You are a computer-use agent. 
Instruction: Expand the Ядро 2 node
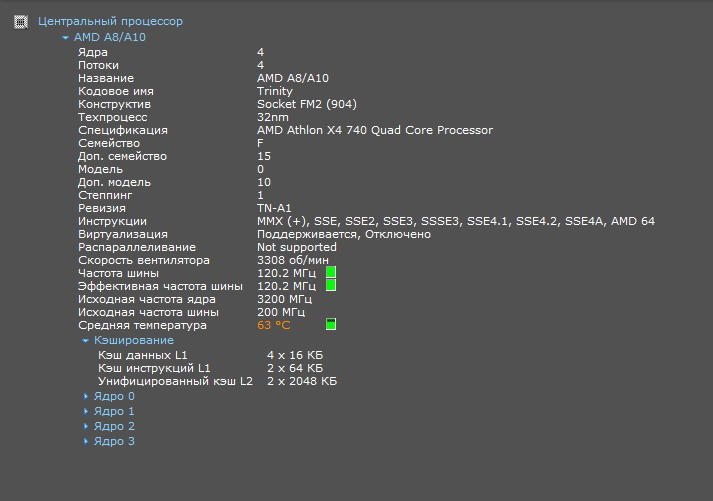86,427
